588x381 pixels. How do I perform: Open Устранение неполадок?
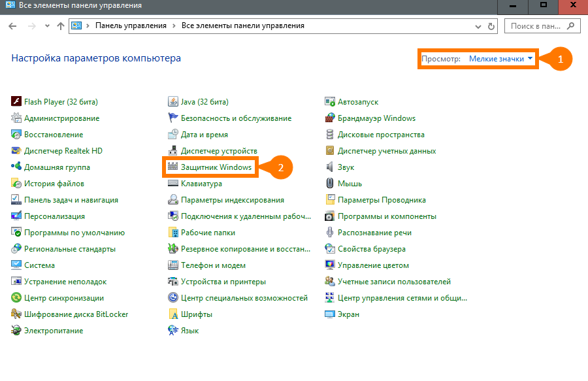click(x=65, y=282)
